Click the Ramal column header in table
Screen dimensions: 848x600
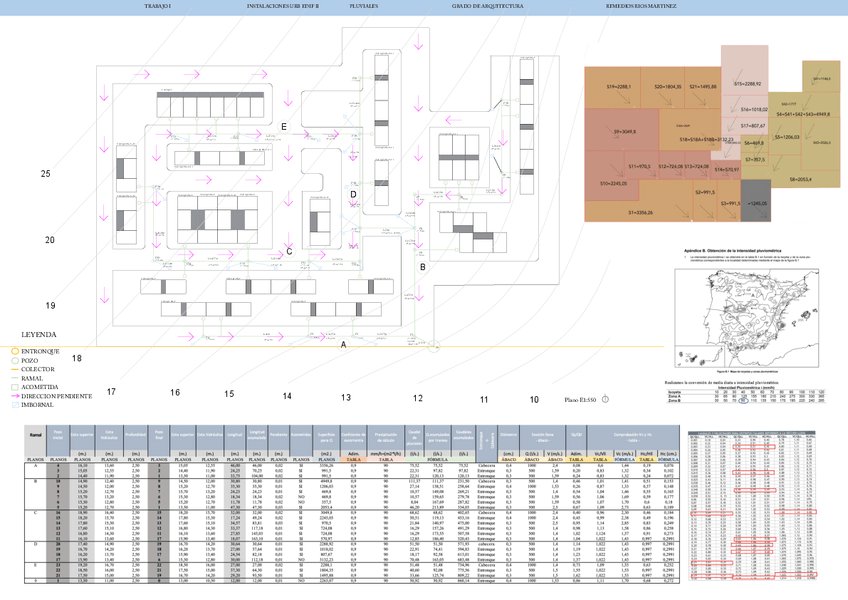[35, 436]
